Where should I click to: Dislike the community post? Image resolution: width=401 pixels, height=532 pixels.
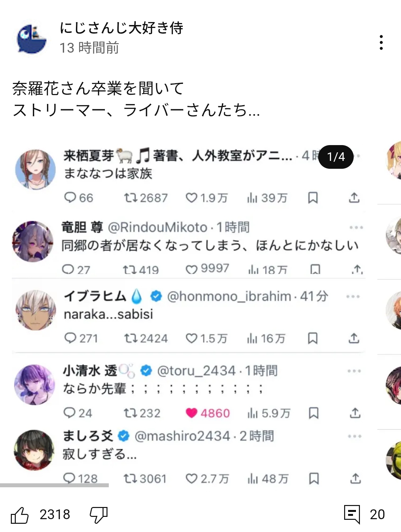(99, 515)
